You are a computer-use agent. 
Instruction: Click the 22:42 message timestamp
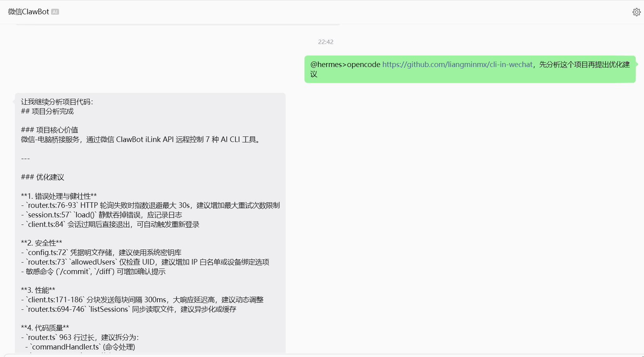pos(326,42)
